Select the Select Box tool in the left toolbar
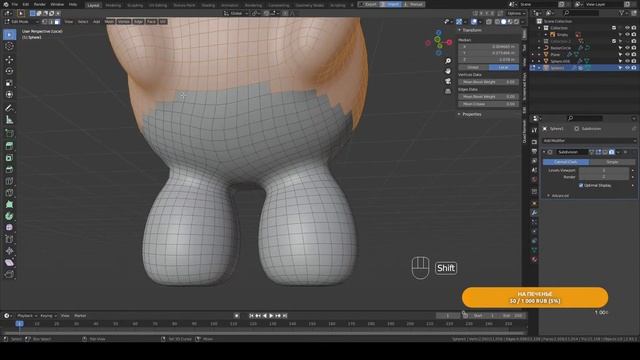 9,35
